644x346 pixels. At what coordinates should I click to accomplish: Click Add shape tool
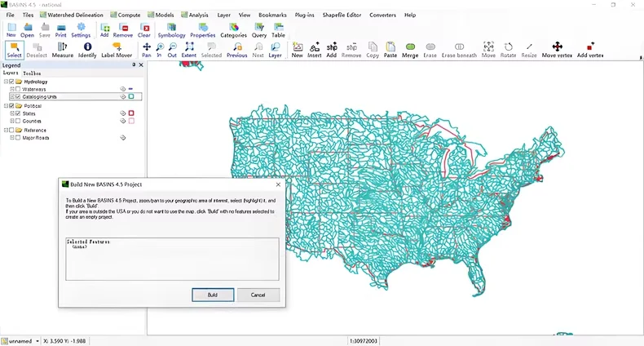point(332,50)
